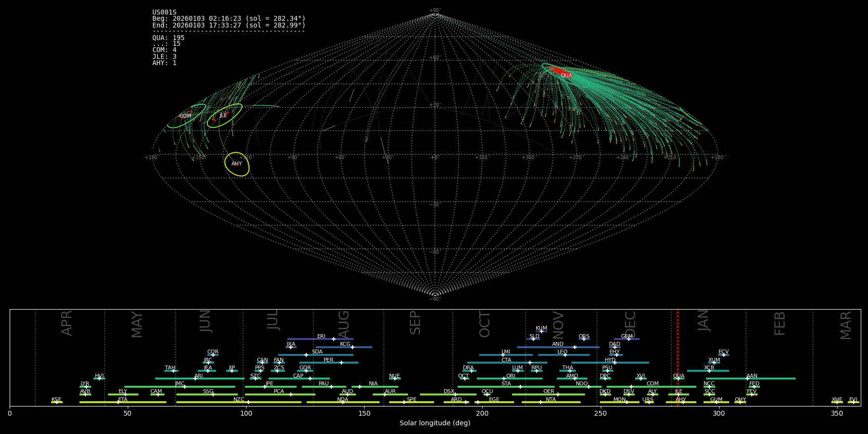Click the LYR shower label in the timeline
The image size is (868, 434).
[x=85, y=384]
